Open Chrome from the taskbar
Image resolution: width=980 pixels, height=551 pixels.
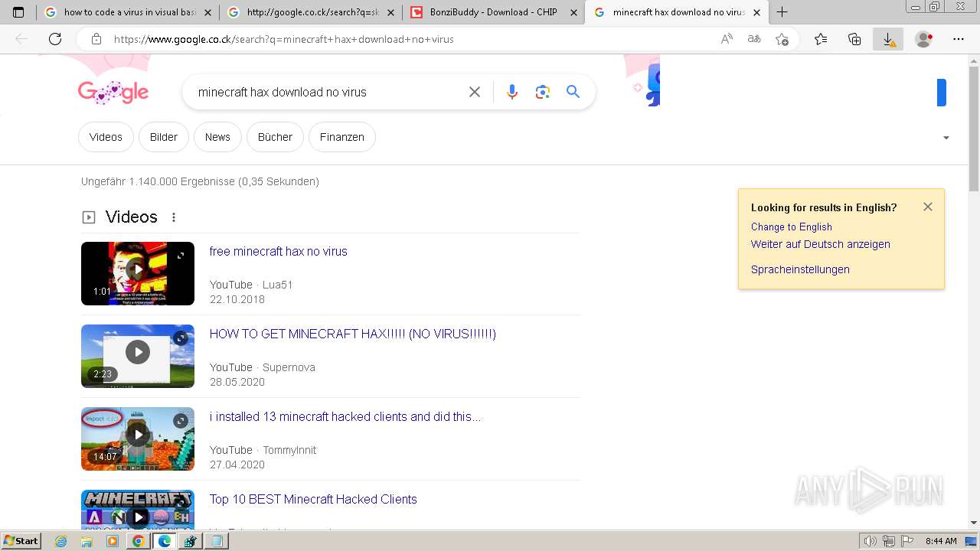138,541
